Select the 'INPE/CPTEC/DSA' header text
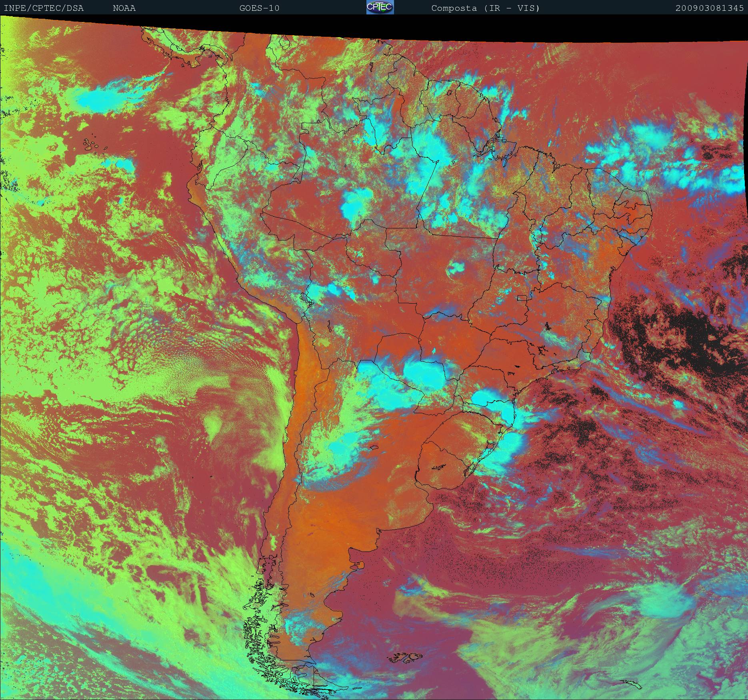This screenshot has width=748, height=700. pos(44,8)
